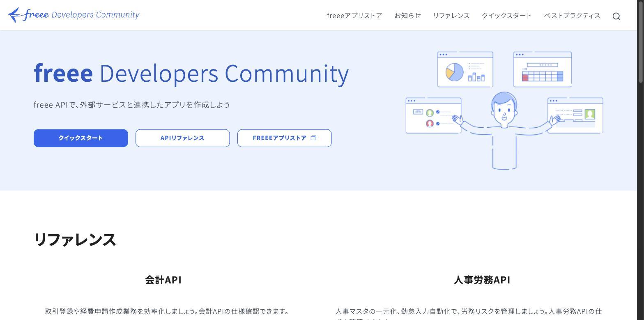Open リファレンス navigation menu item
This screenshot has width=644, height=320.
451,16
